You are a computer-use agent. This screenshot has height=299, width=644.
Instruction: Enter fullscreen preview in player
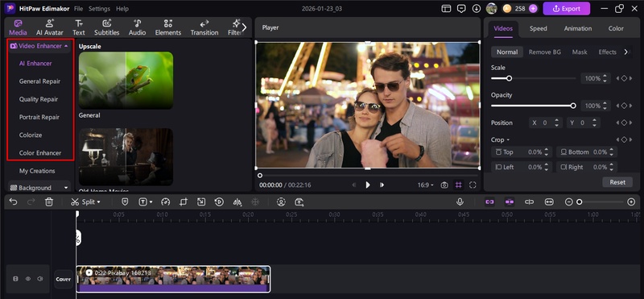(x=473, y=185)
